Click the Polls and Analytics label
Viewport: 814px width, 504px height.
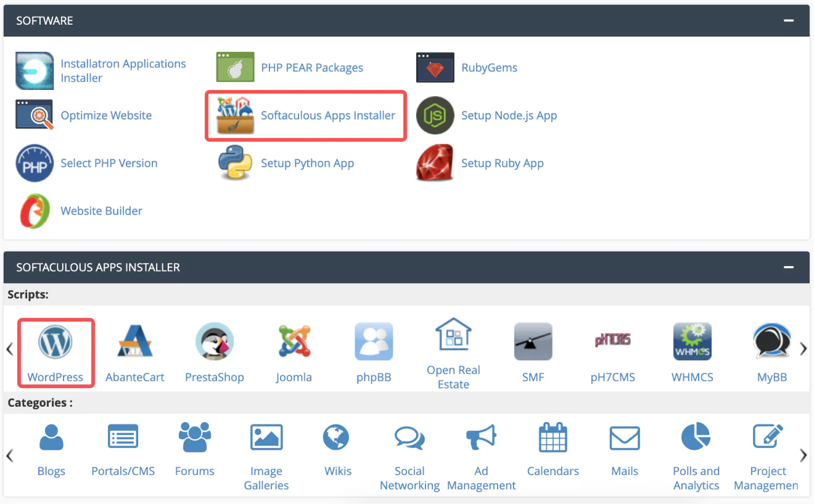[696, 478]
